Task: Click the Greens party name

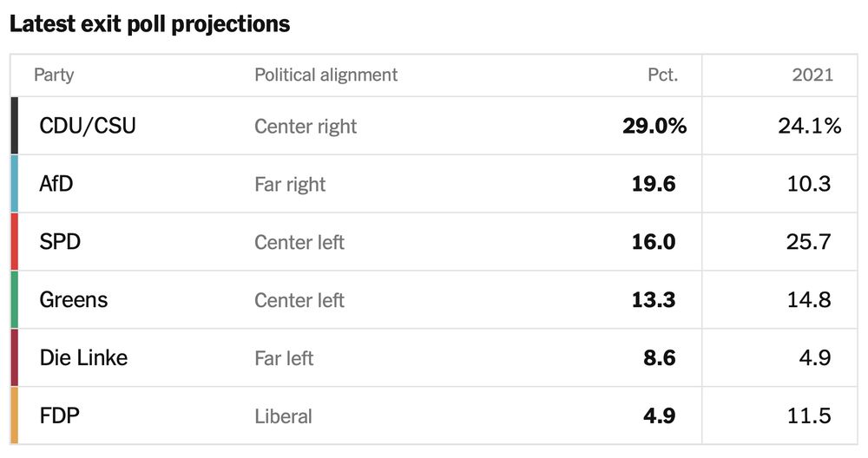Action: (74, 300)
